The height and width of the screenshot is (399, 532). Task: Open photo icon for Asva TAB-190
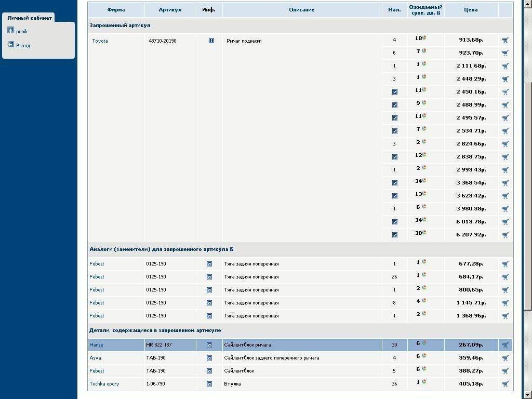click(x=209, y=358)
